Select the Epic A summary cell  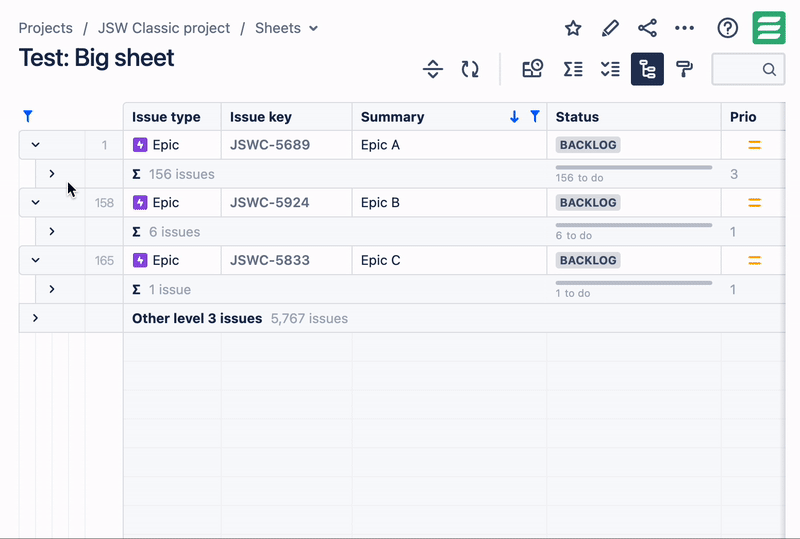(x=449, y=145)
